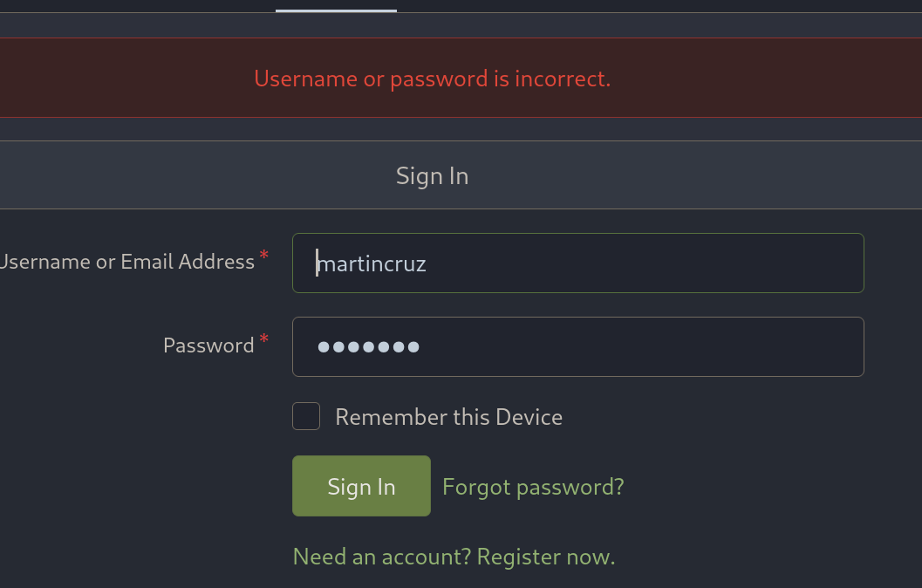Screen dimensions: 922x588
Task: Click the highlighted tab underline at top
Action: pos(336,10)
